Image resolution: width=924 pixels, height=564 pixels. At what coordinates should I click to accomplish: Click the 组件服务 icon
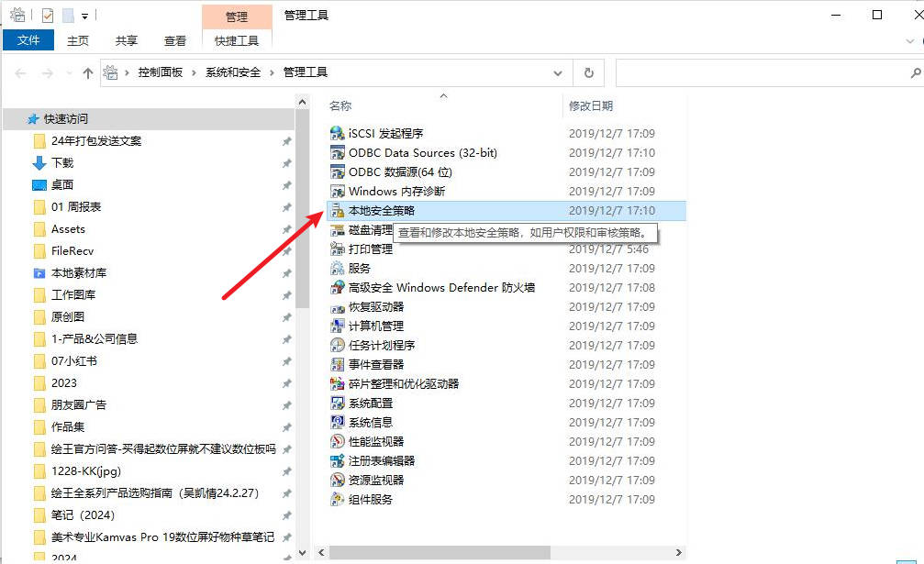[x=337, y=500]
